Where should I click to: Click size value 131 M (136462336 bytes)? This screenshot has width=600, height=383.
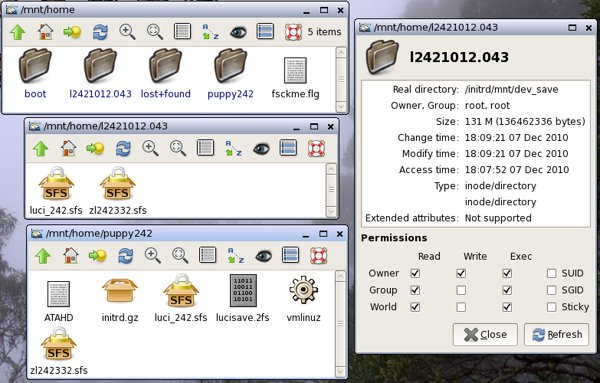[525, 122]
